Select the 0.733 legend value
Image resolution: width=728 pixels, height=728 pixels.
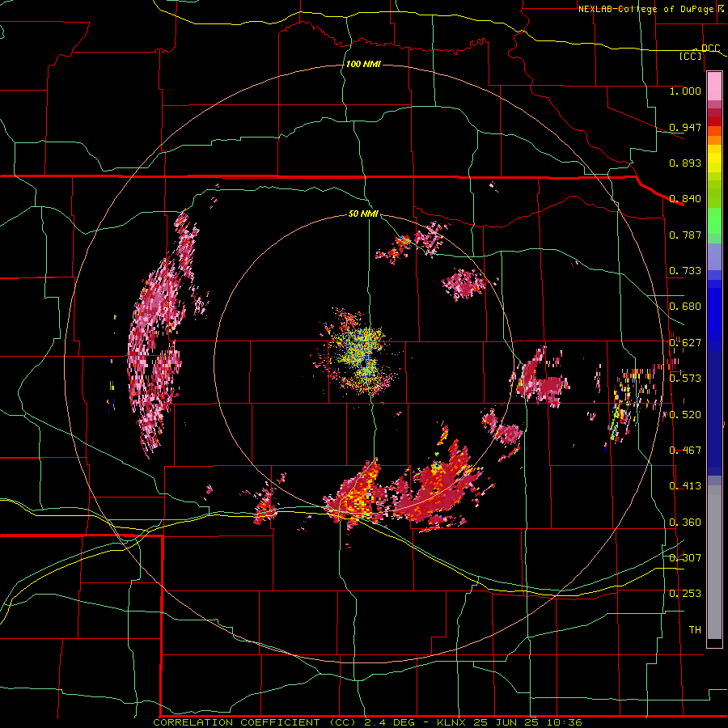click(685, 271)
